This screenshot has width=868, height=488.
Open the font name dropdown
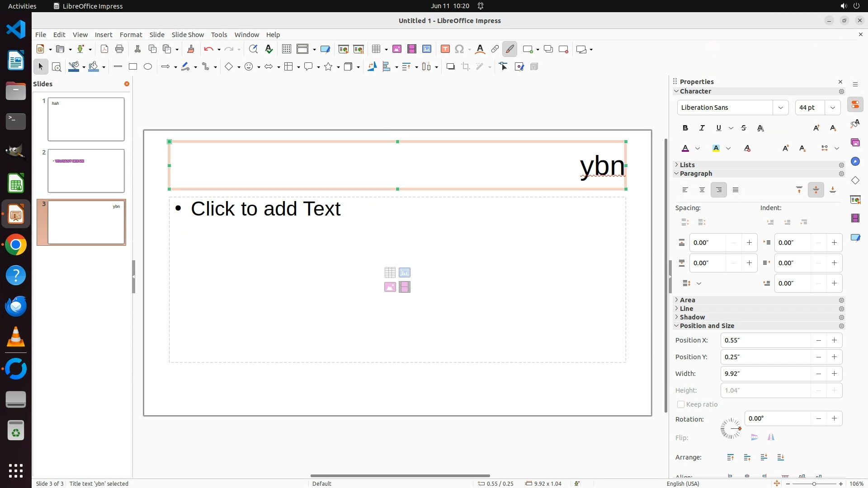coord(780,108)
